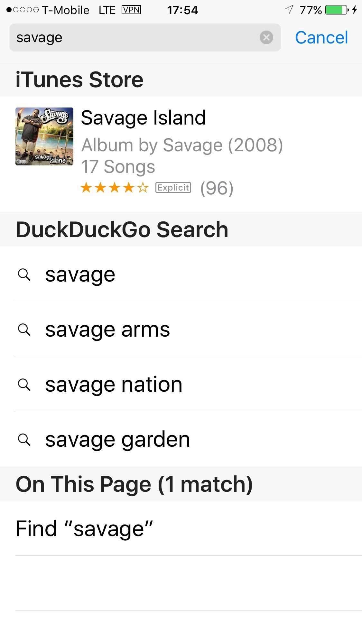Tap the Cancel button
The height and width of the screenshot is (644, 362).
(321, 37)
